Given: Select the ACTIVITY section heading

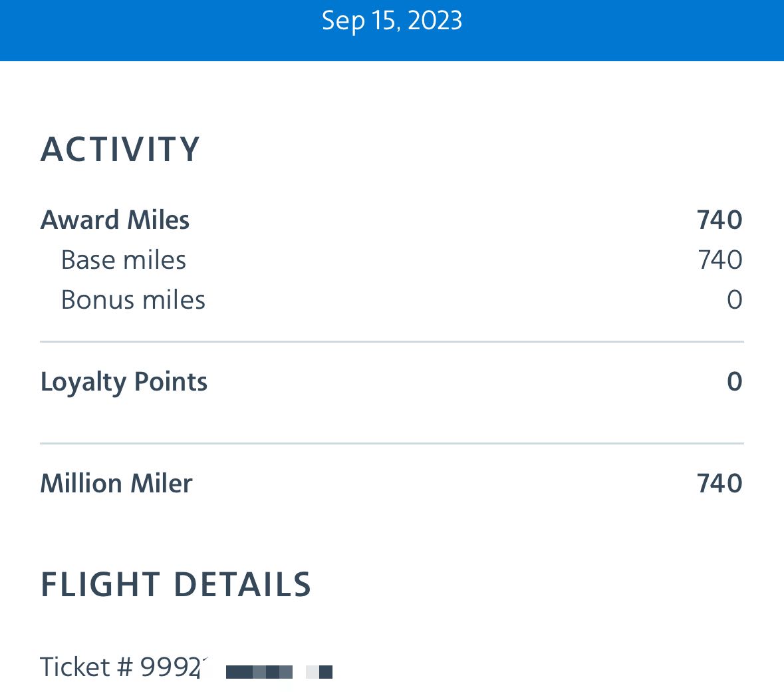Looking at the screenshot, I should pyautogui.click(x=120, y=149).
